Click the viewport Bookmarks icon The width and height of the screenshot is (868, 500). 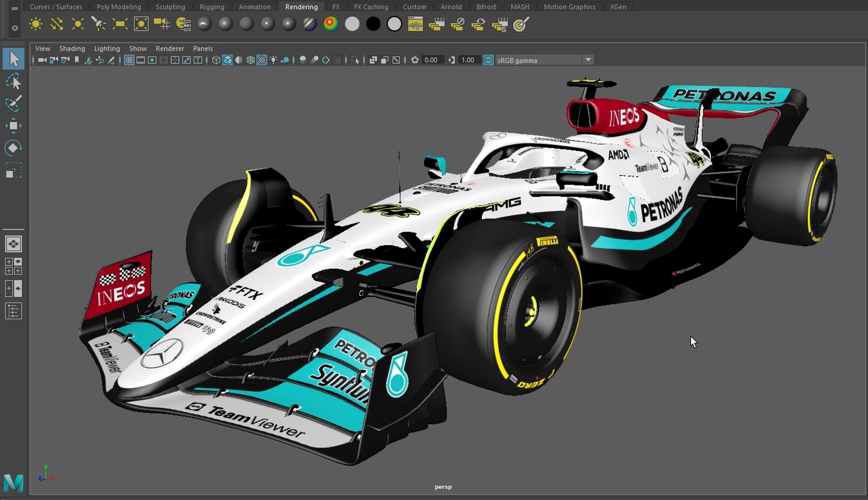77,60
